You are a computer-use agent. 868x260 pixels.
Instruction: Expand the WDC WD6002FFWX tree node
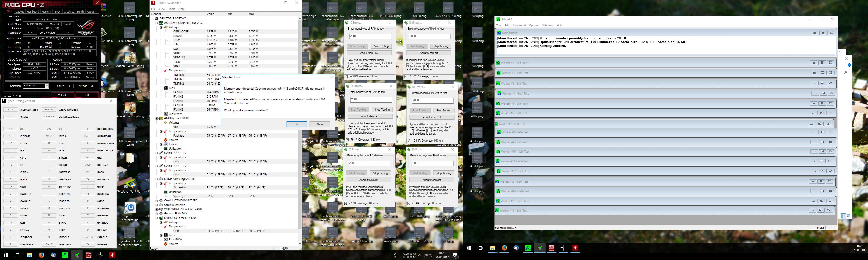pos(157,209)
